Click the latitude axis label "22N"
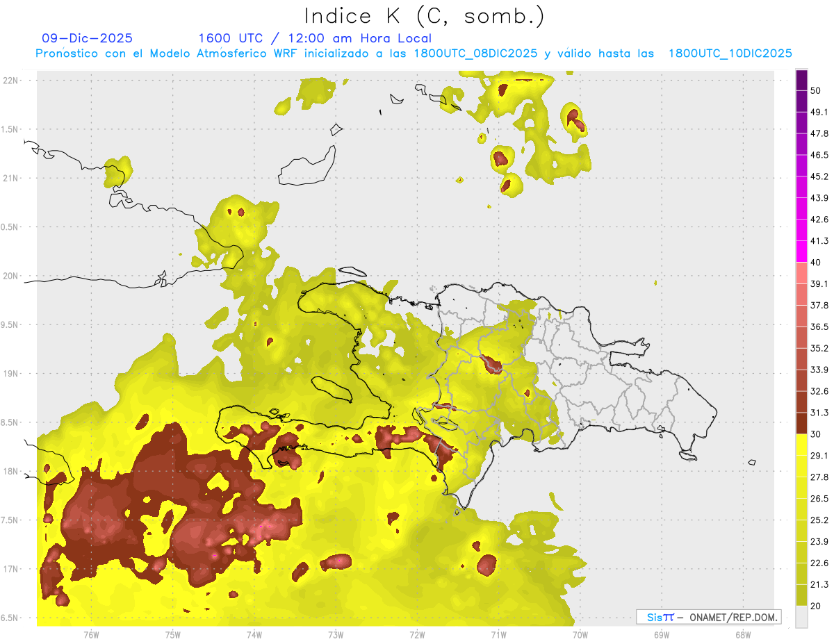 (10, 81)
